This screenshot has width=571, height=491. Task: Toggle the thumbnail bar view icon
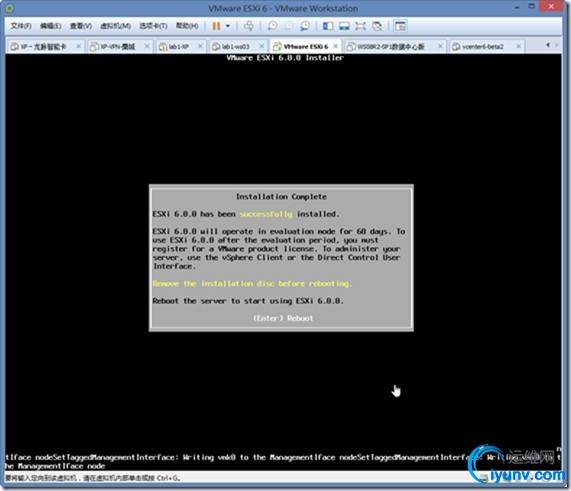[x=344, y=26]
